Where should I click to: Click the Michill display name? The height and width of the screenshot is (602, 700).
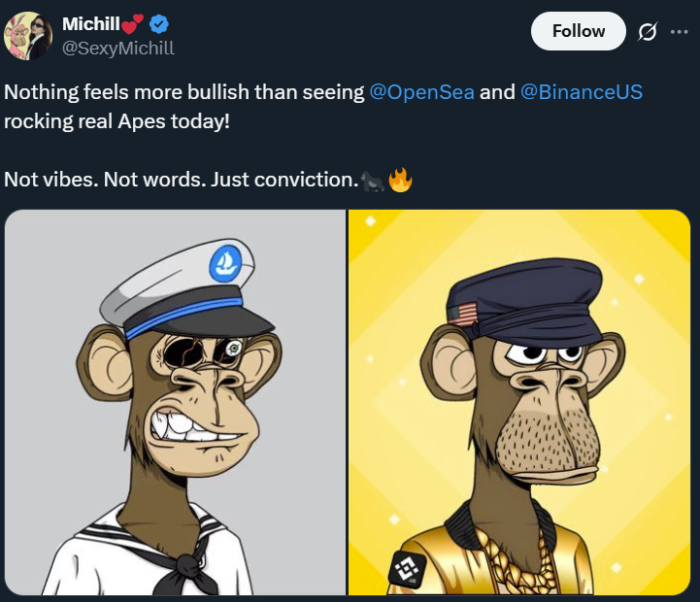[x=91, y=23]
